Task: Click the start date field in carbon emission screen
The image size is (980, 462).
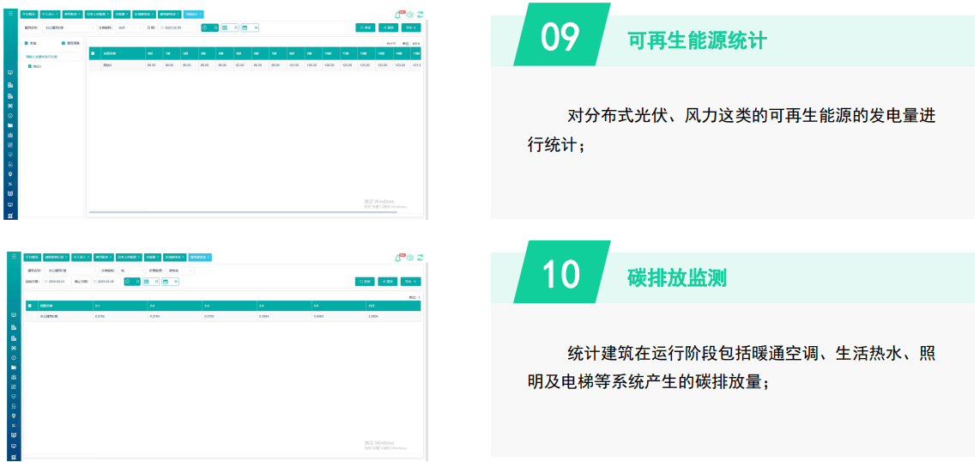Action: 57,282
